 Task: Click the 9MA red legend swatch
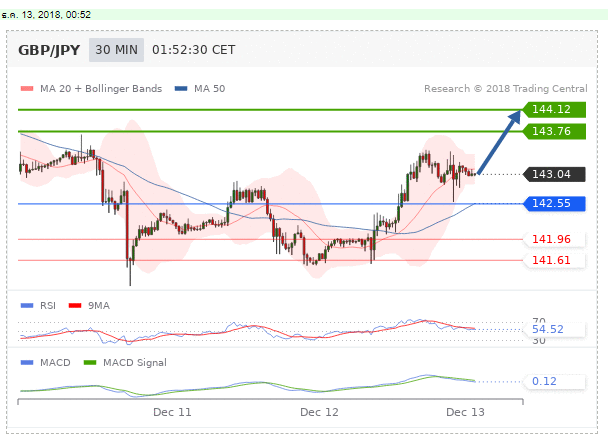pos(75,306)
